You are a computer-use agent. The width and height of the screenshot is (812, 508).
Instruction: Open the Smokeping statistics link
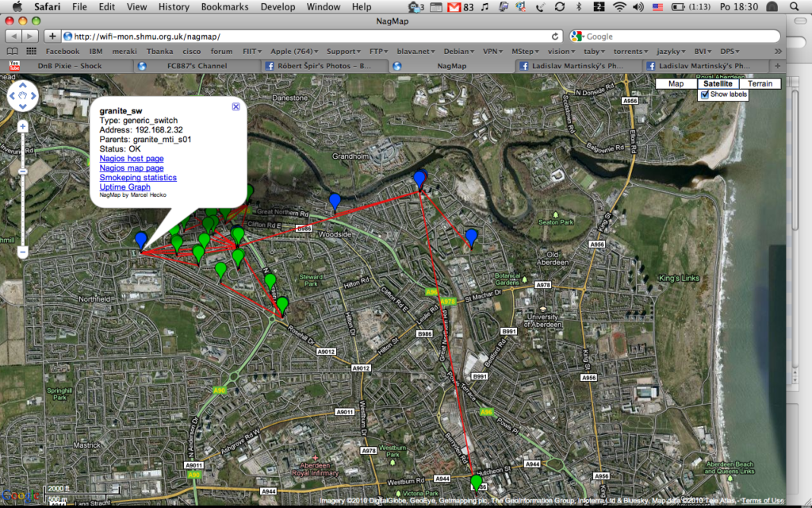(x=138, y=177)
